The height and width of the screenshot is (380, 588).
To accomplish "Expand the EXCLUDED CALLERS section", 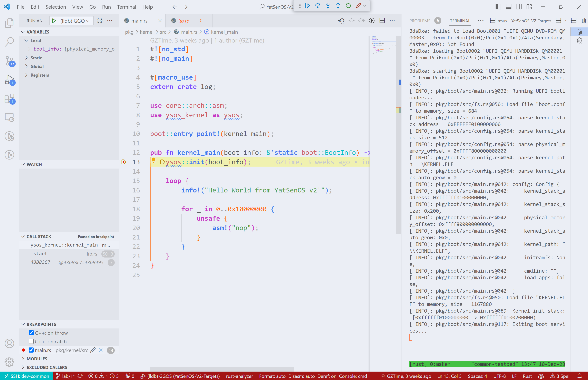I will (x=23, y=367).
